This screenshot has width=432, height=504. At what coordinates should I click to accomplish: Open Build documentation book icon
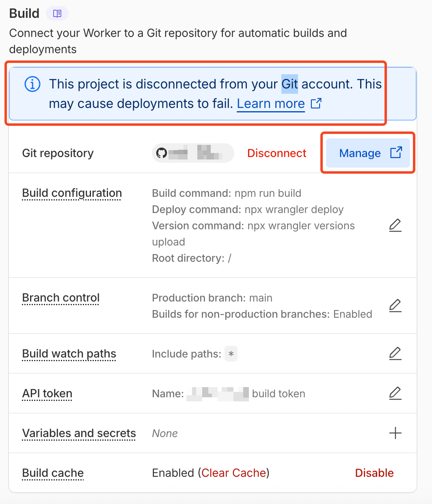click(x=57, y=14)
